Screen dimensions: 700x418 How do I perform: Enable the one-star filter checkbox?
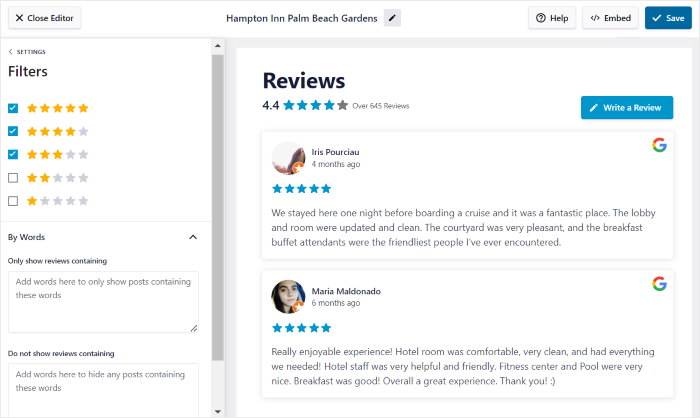tap(13, 201)
